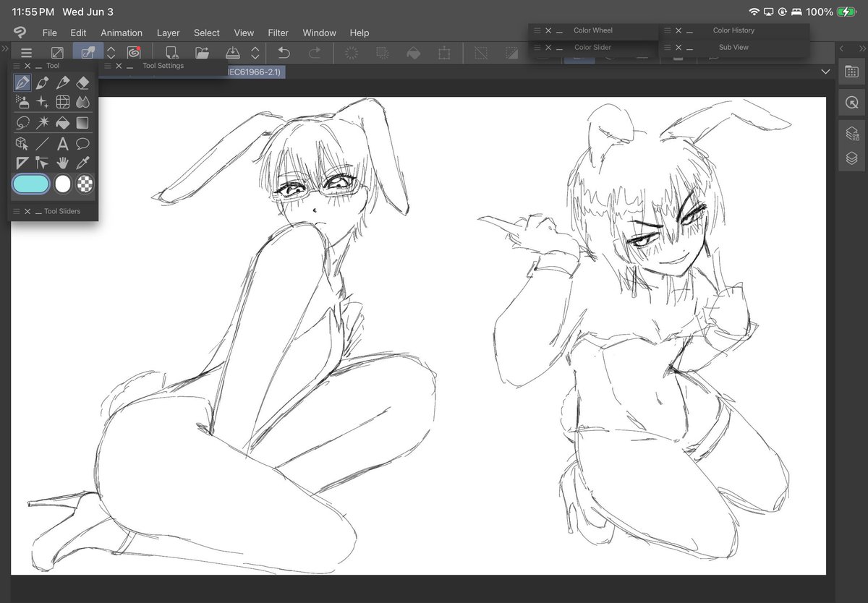Select the arrow-with-corner-guide tool icon
868x603 pixels.
(x=43, y=163)
